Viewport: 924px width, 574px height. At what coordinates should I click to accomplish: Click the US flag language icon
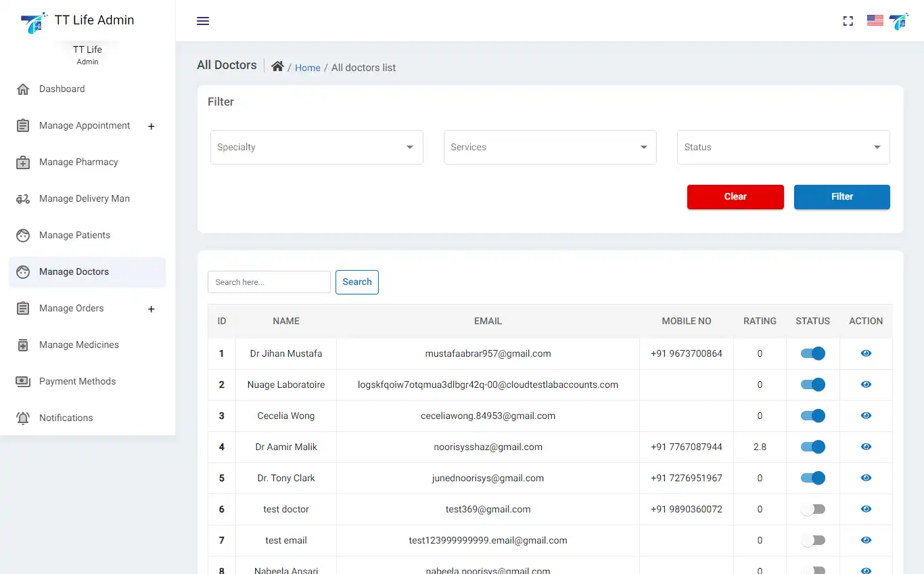click(x=875, y=21)
